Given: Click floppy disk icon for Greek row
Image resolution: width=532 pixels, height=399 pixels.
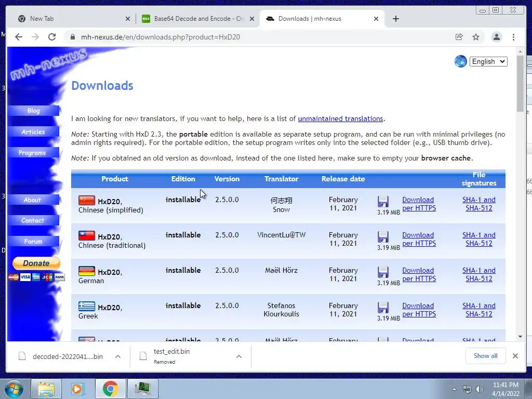Looking at the screenshot, I should [383, 308].
